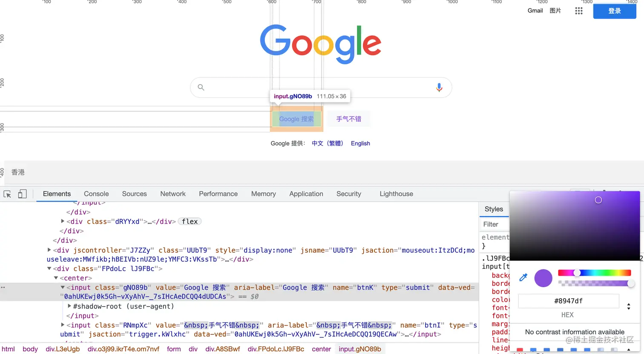
Task: Switch to the Lighthouse tab
Action: point(397,194)
